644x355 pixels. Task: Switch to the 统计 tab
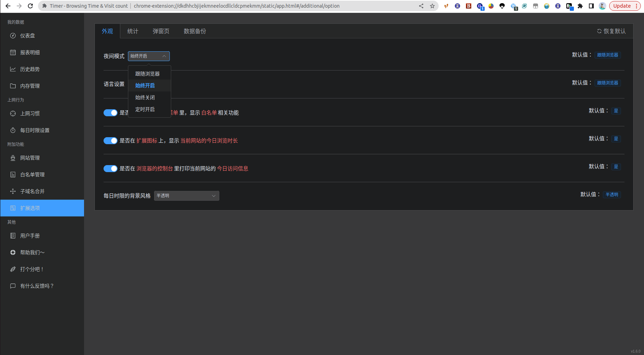coord(132,31)
